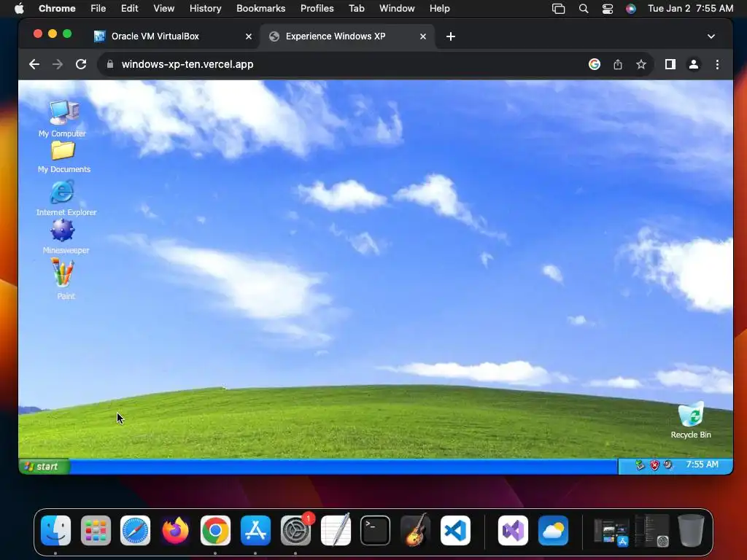Open Finder from the Dock
Screen dimensions: 747x560
point(55,530)
